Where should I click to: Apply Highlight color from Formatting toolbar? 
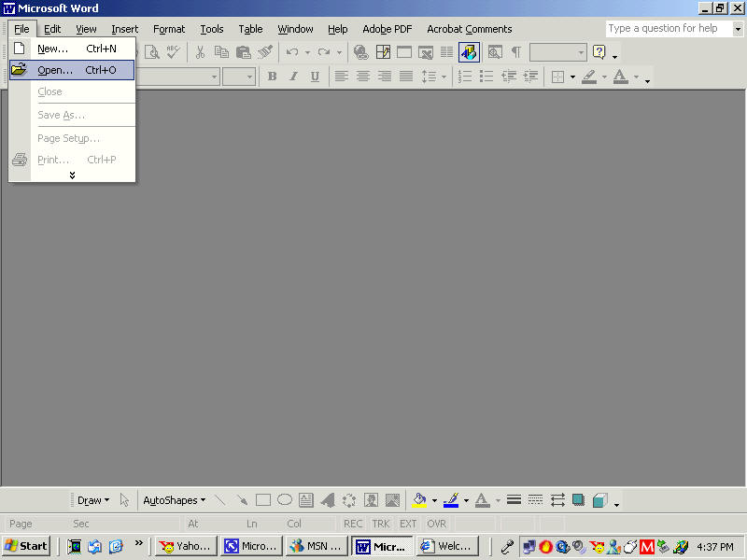pos(589,77)
